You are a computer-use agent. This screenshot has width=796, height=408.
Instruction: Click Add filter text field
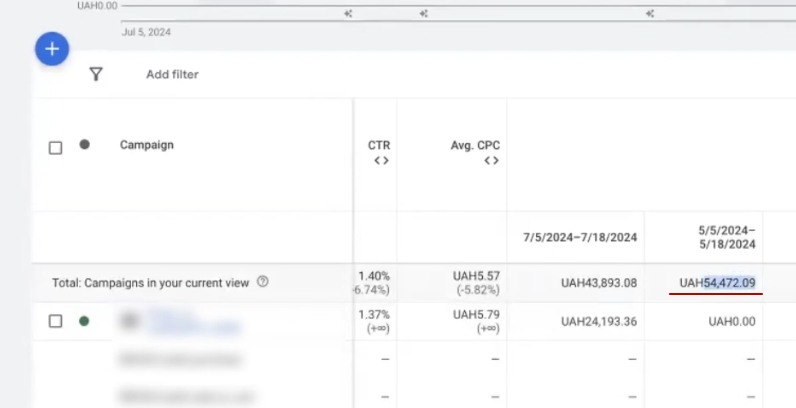tap(172, 74)
